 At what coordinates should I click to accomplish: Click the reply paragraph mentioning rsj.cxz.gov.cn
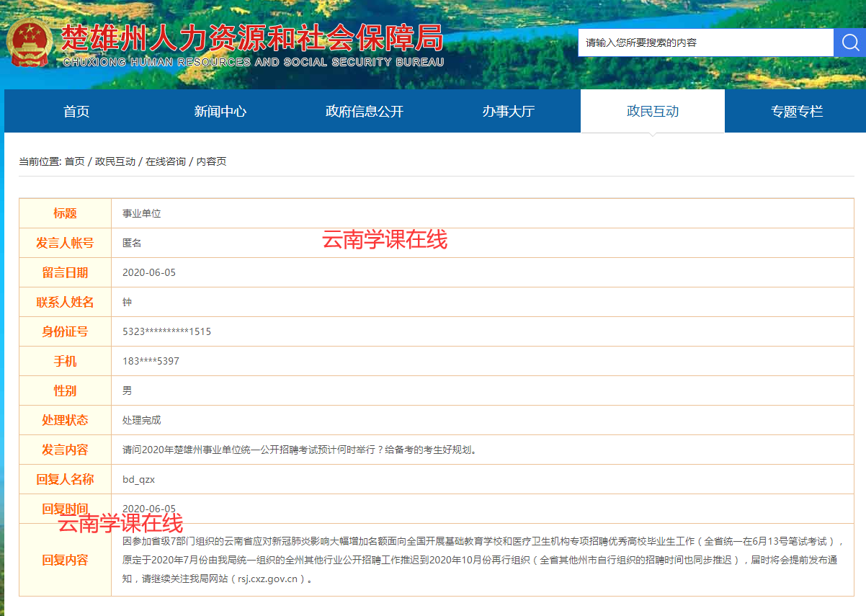[x=483, y=560]
